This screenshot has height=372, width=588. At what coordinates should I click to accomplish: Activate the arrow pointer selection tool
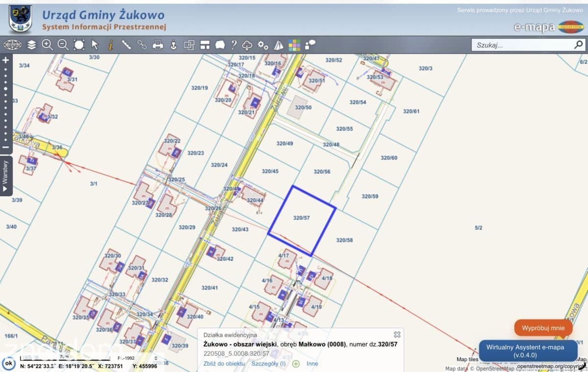click(x=95, y=45)
